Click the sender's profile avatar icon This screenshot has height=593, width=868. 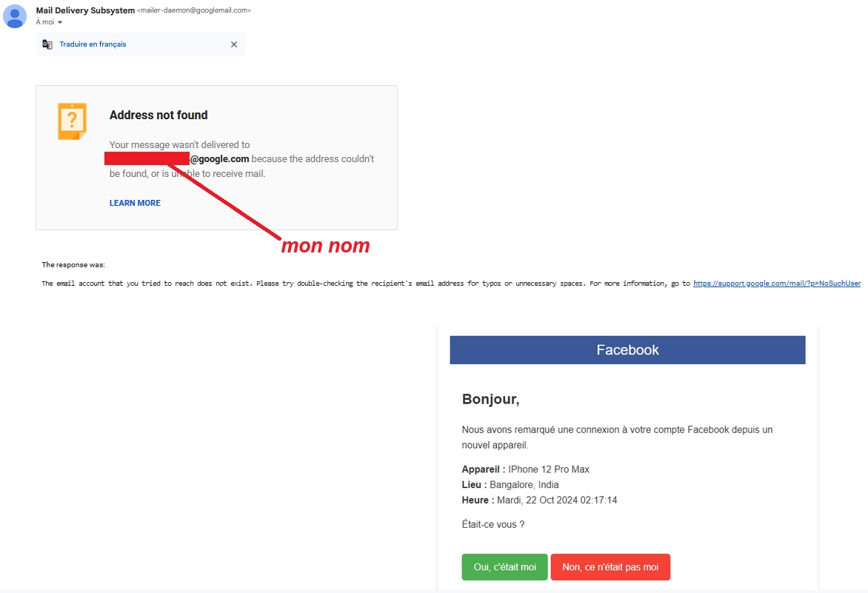click(15, 16)
